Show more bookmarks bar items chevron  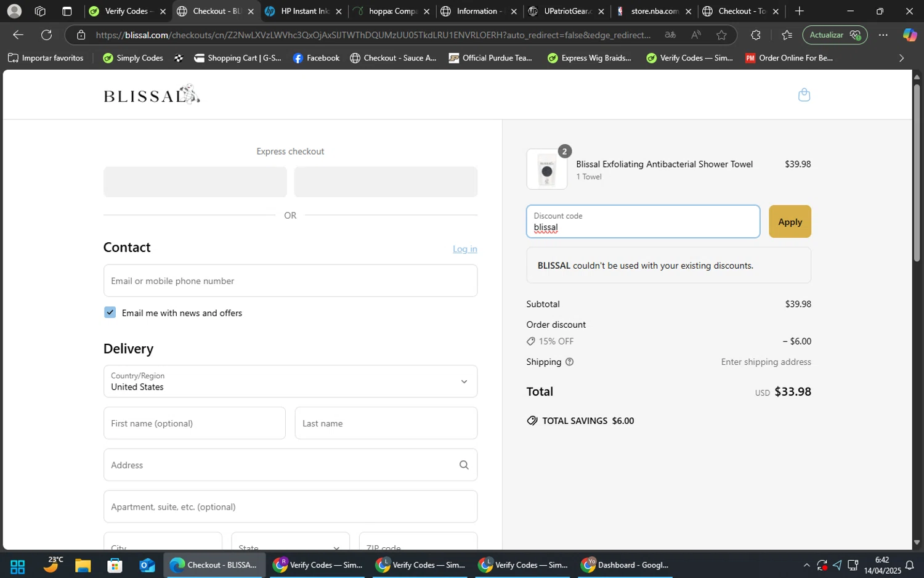click(901, 58)
